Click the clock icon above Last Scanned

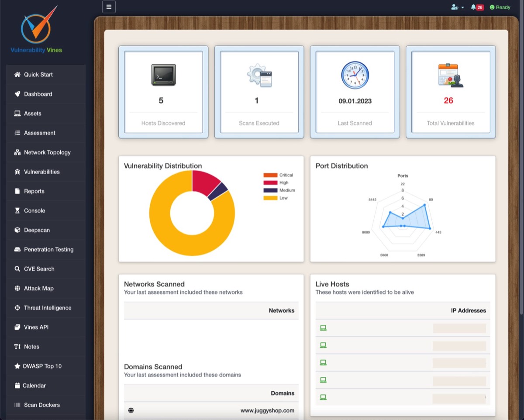(x=355, y=75)
